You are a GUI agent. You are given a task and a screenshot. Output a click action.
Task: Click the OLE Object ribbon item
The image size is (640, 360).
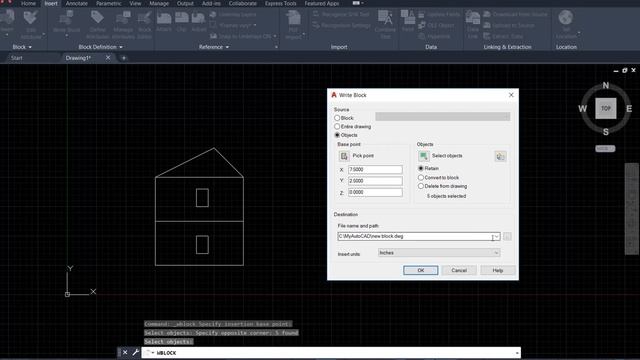click(436, 25)
